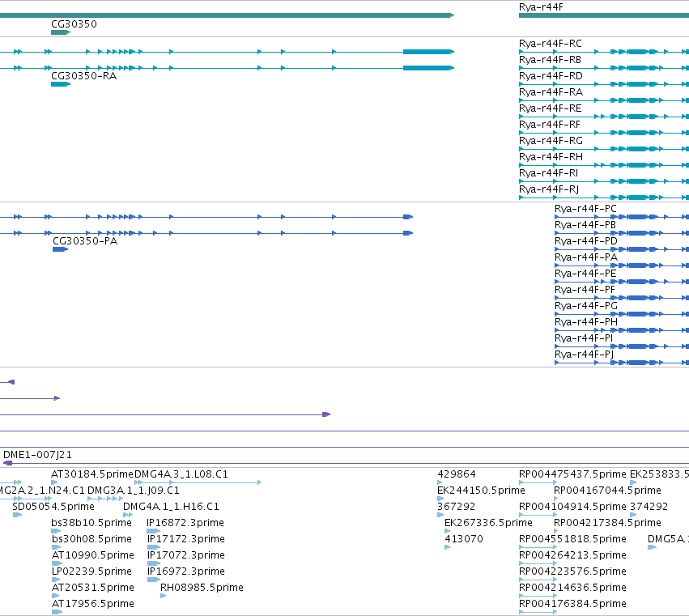This screenshot has width=689, height=616.
Task: Click protein feature Rya-r44F-PI
Action: coord(584,338)
